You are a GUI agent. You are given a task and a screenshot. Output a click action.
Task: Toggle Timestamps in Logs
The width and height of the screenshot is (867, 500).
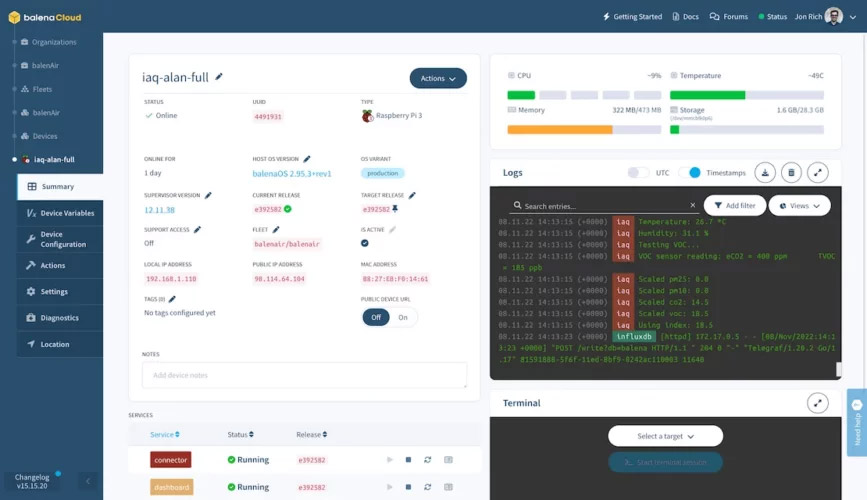690,173
